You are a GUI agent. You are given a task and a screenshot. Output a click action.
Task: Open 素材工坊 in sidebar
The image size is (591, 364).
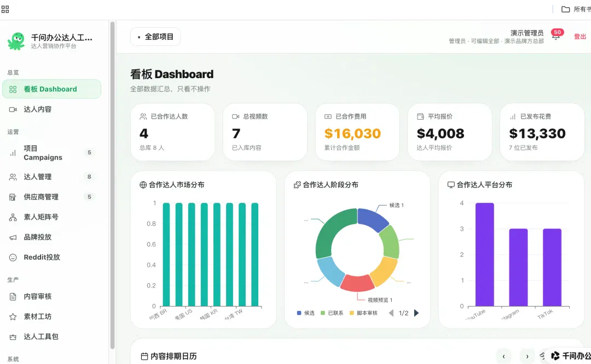(51, 316)
